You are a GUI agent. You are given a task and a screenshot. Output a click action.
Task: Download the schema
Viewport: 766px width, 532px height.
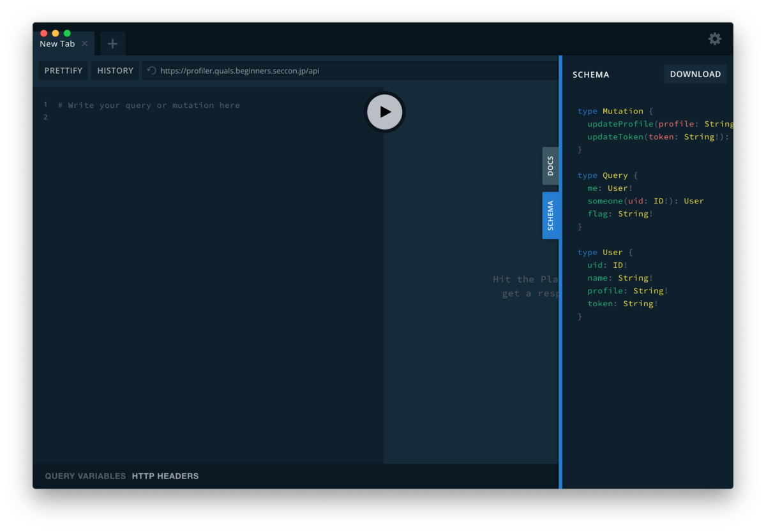pos(695,74)
